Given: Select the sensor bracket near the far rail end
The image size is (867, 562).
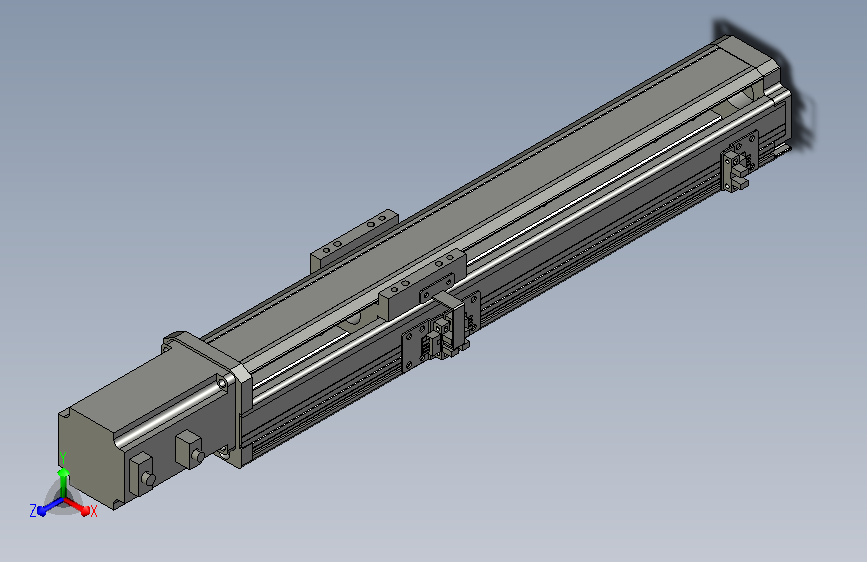Looking at the screenshot, I should [x=739, y=162].
